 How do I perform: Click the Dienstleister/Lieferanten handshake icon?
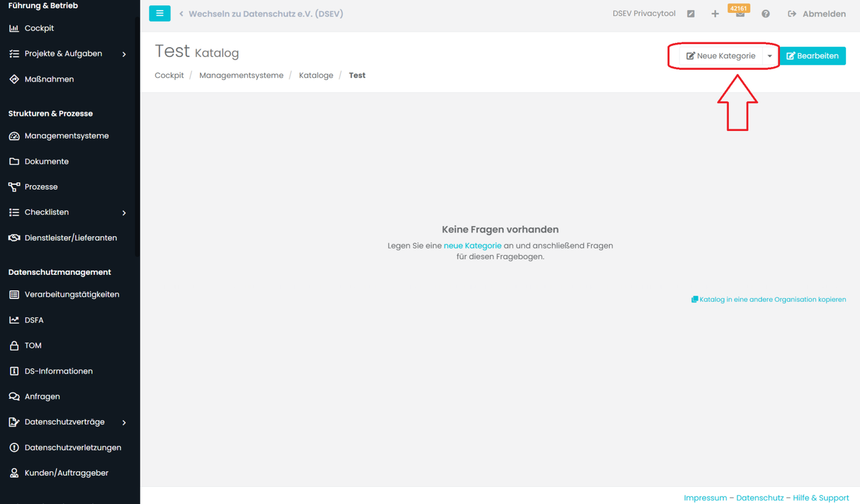[14, 238]
